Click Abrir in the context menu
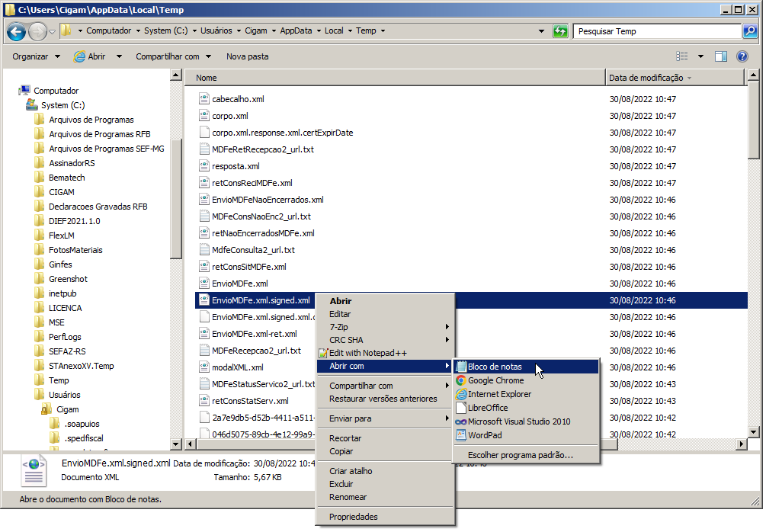The image size is (766, 532). (385, 301)
